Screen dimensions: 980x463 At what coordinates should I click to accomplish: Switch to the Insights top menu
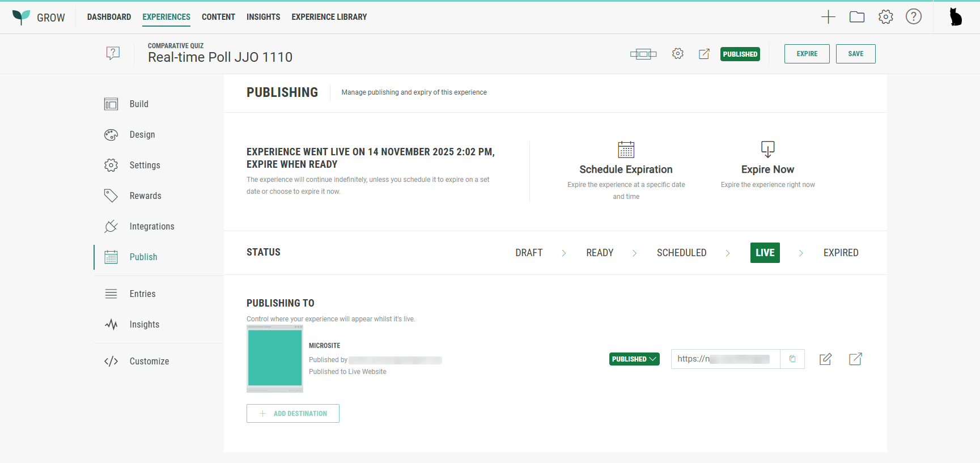coord(263,17)
